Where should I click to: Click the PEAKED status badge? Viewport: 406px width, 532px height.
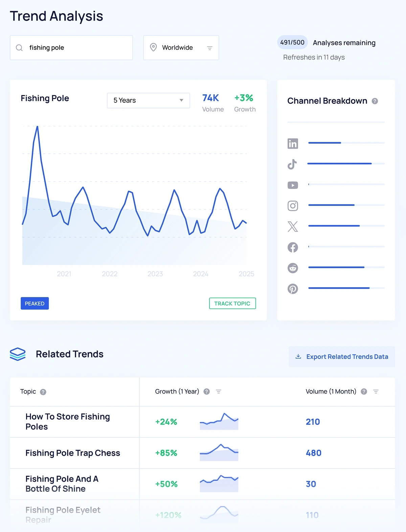[x=35, y=304]
